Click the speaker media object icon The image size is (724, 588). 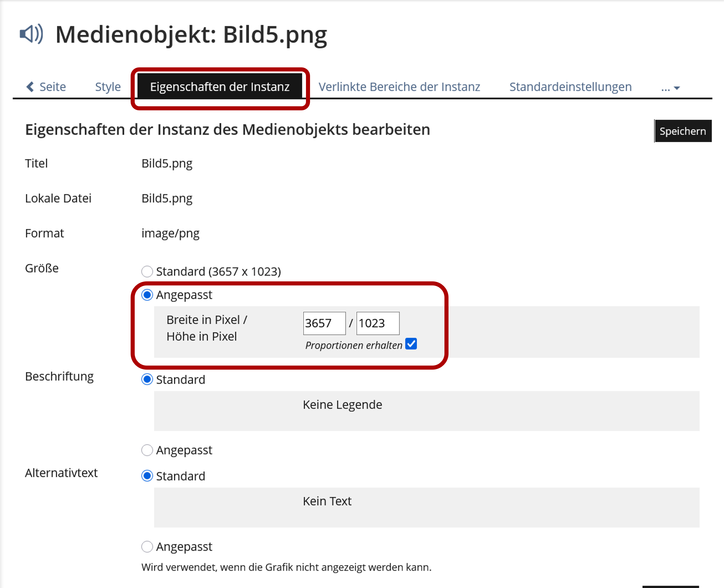(31, 34)
